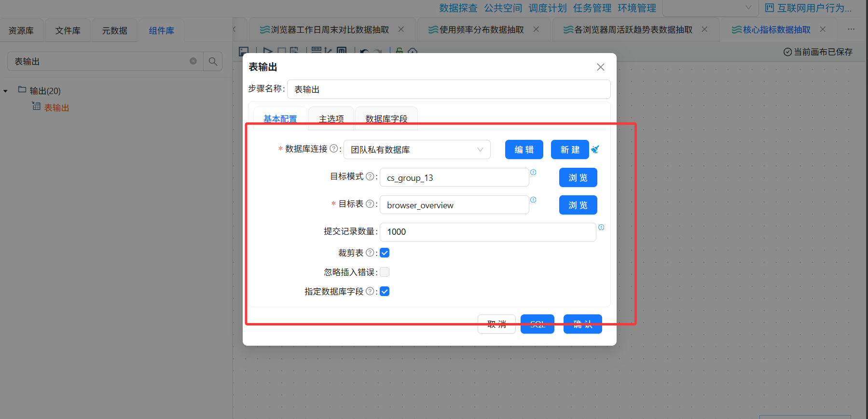Viewport: 868px width, 419px height.
Task: Click the 输出(20) folder icon
Action: coord(22,90)
